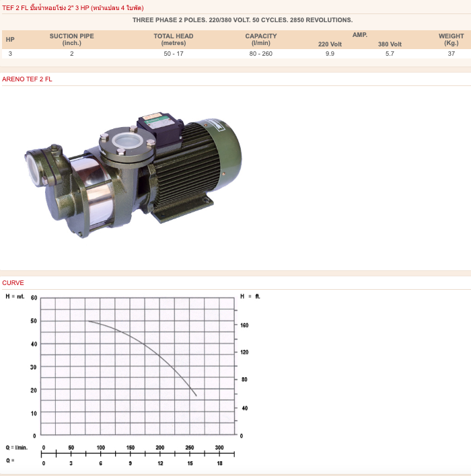Select the capacity value 80 - 260

pos(260,54)
